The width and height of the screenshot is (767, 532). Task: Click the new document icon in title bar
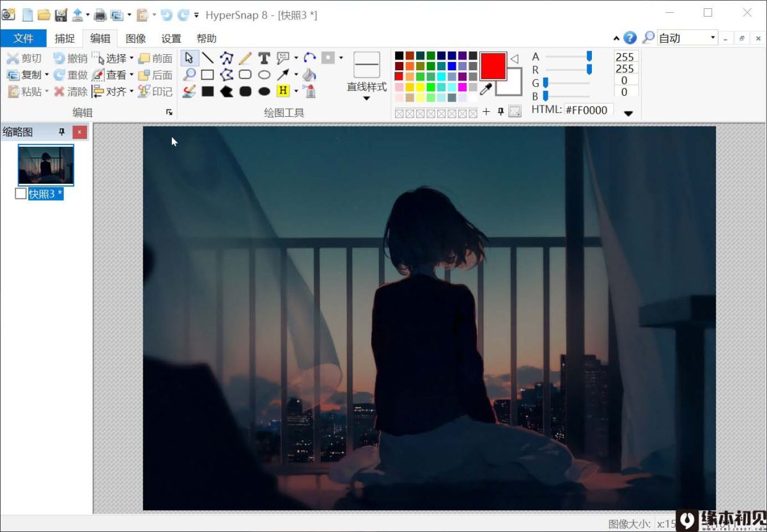click(27, 15)
